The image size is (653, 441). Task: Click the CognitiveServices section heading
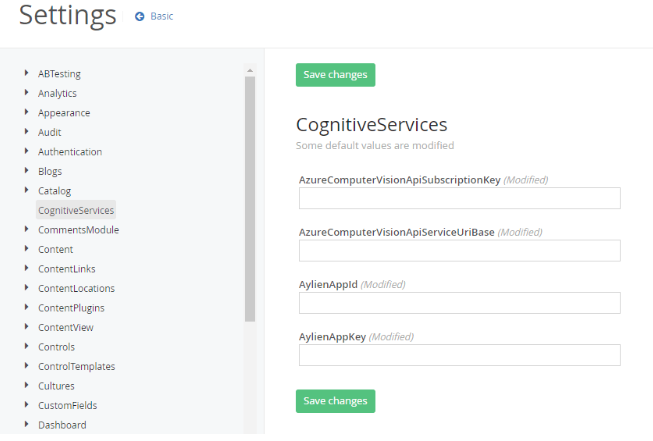(x=371, y=125)
